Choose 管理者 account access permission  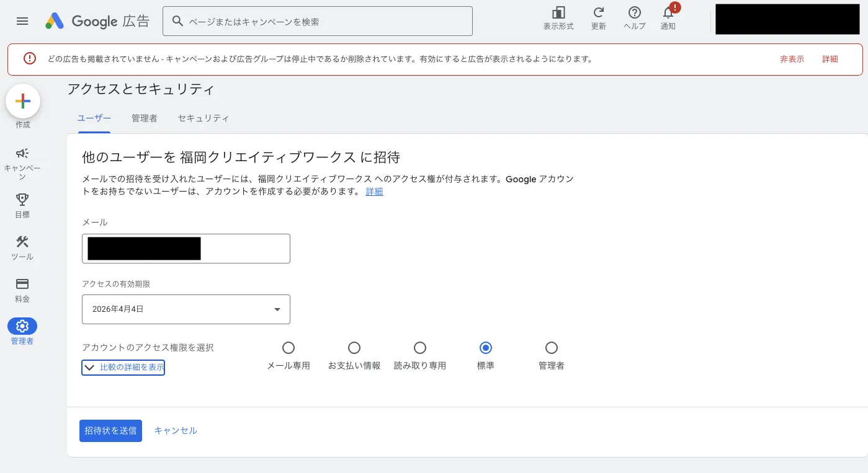click(x=552, y=348)
